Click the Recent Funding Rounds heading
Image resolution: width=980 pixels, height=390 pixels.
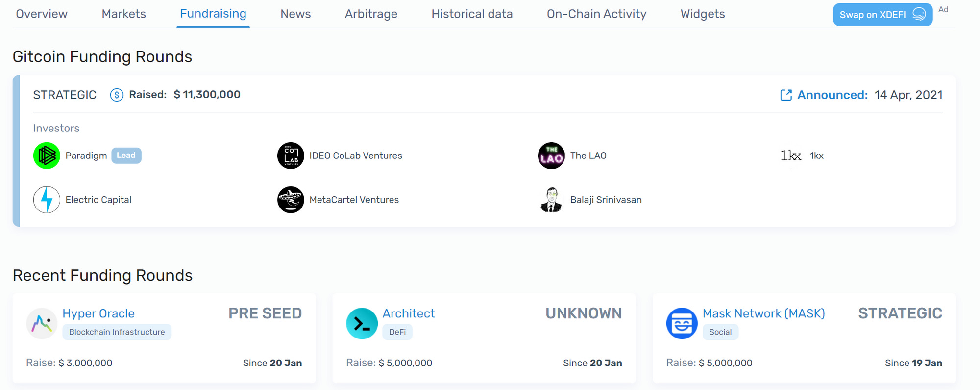point(102,275)
